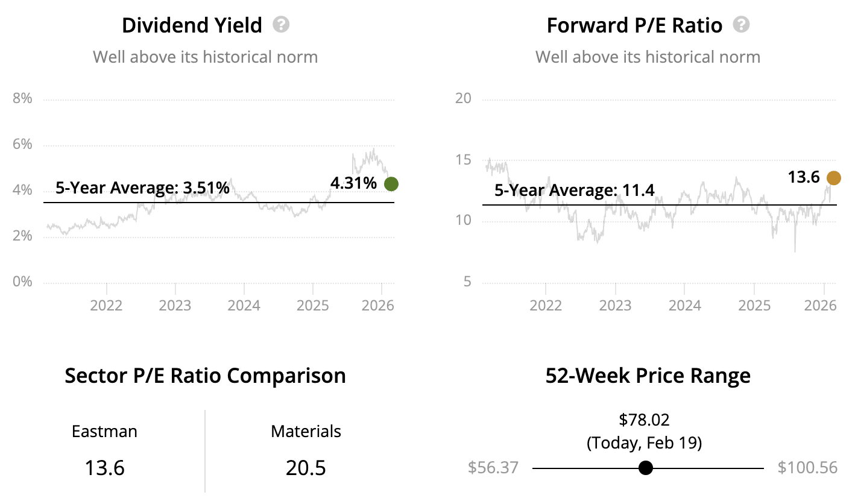Select the 5-Year Average: 3.51% label
This screenshot has width=855, height=504.
click(142, 188)
